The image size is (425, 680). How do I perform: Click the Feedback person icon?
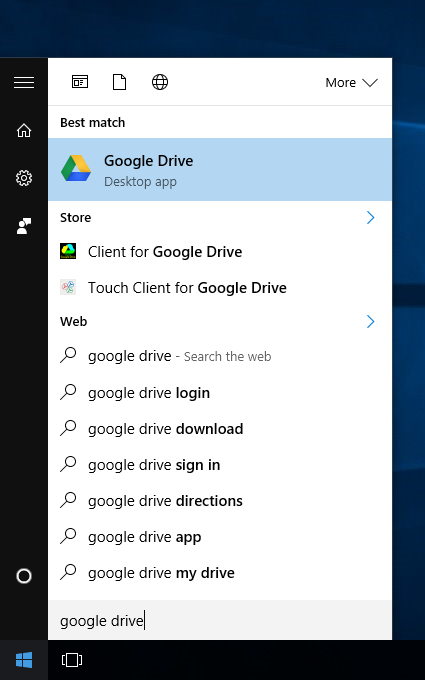point(24,226)
